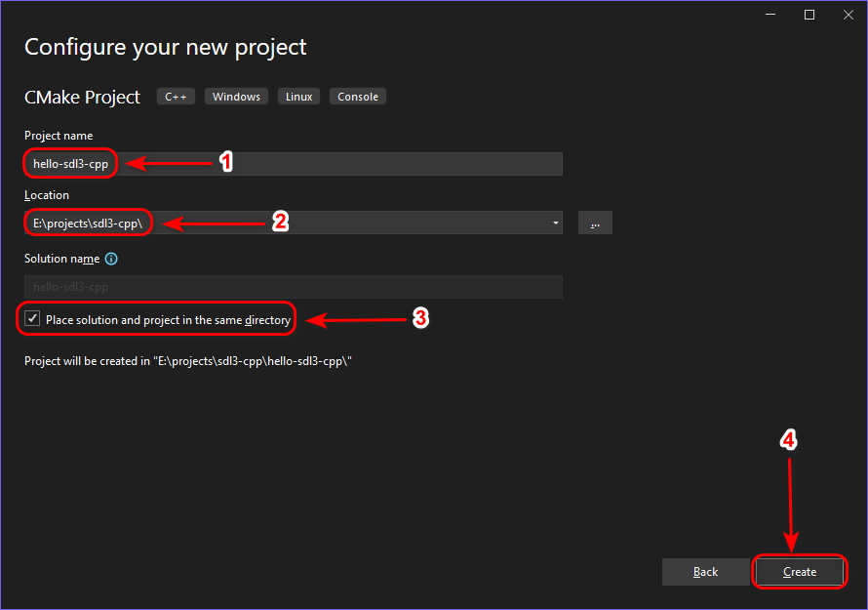Screen dimensions: 868x610
Task: Maximize the project configuration window
Action: point(809,15)
